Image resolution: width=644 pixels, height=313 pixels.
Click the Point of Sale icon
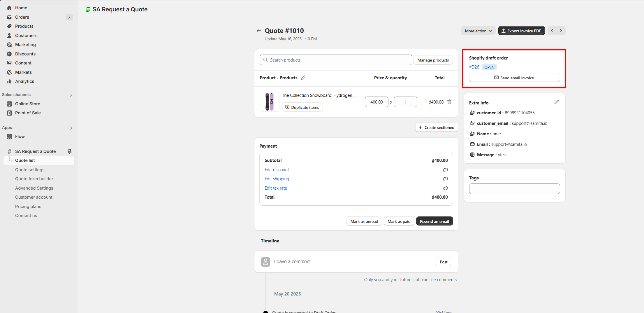coord(9,113)
